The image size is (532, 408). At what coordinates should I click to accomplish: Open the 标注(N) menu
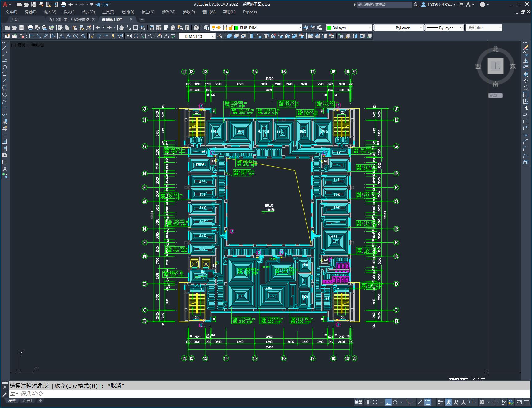pos(148,12)
